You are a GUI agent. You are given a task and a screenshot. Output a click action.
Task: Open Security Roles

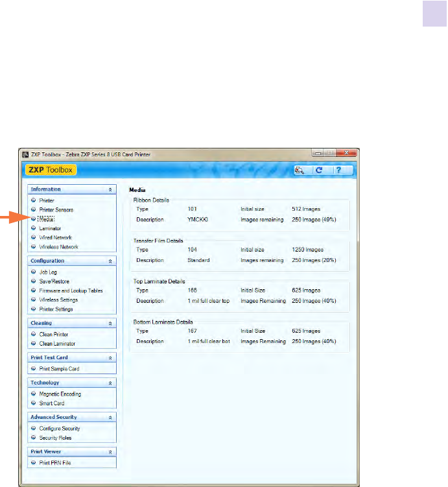tap(55, 438)
